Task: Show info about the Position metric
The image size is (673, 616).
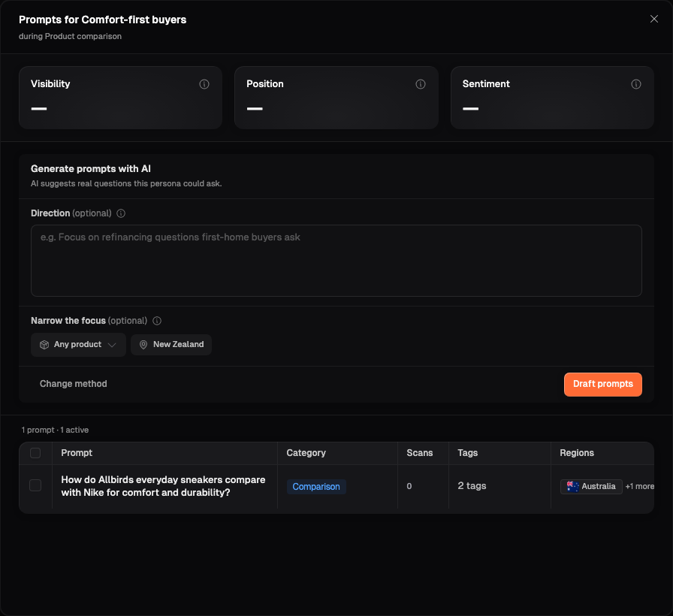Action: pyautogui.click(x=421, y=84)
